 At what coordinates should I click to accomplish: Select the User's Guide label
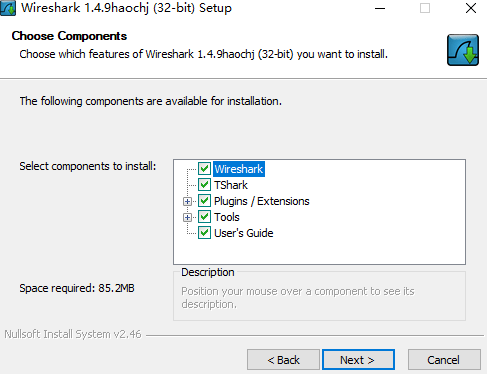point(244,233)
